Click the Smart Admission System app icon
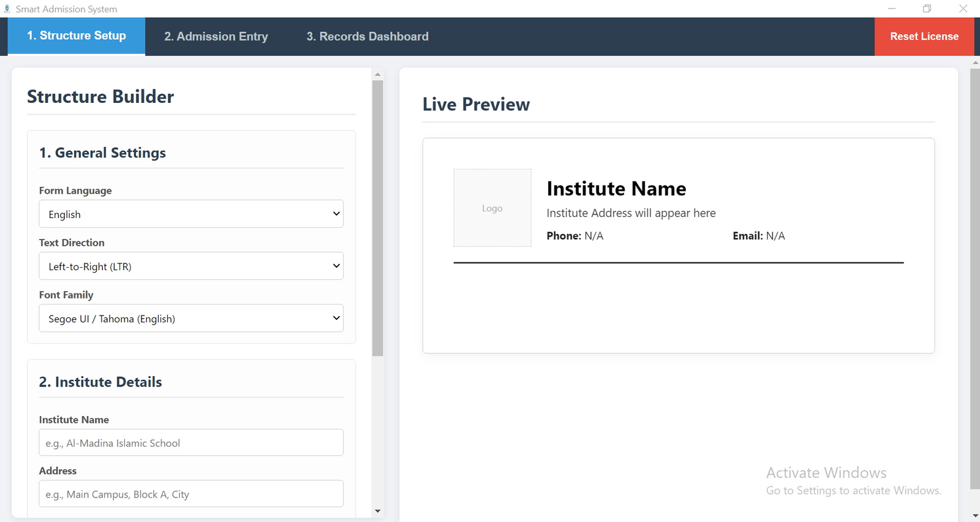This screenshot has width=980, height=522. (x=7, y=9)
